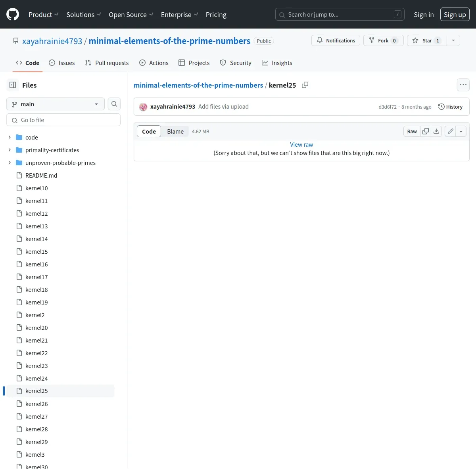Star this repository
The width and height of the screenshot is (476, 469).
[x=427, y=40]
